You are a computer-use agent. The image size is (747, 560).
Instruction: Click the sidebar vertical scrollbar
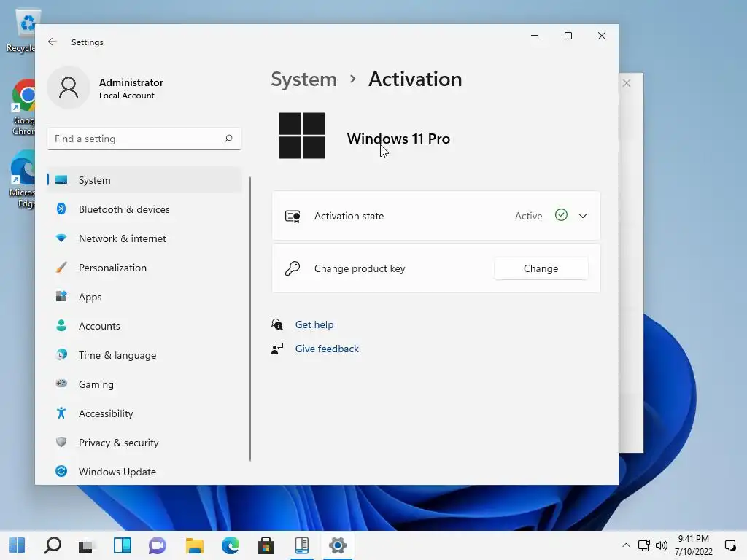250,319
